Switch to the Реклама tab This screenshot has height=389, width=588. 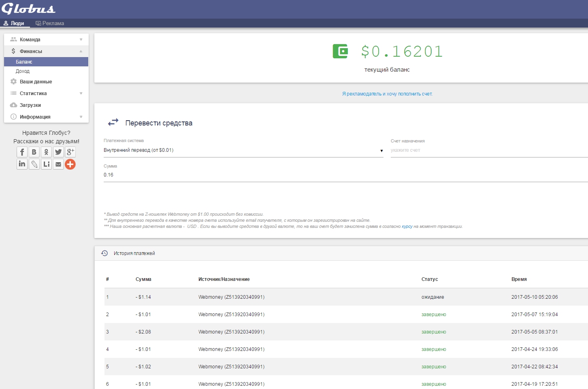[50, 23]
